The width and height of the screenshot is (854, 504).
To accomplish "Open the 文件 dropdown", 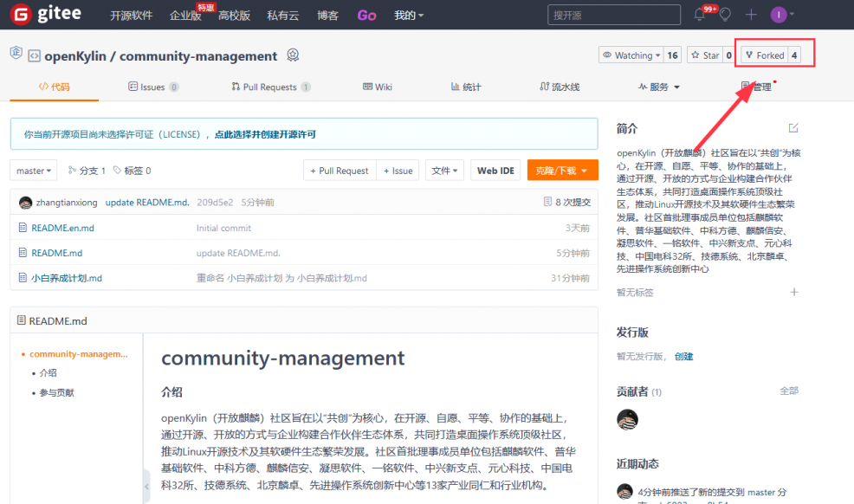I will tap(444, 171).
